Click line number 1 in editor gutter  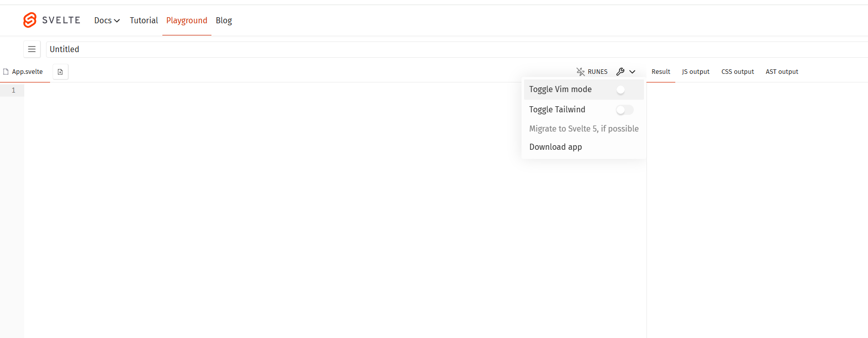pos(14,90)
